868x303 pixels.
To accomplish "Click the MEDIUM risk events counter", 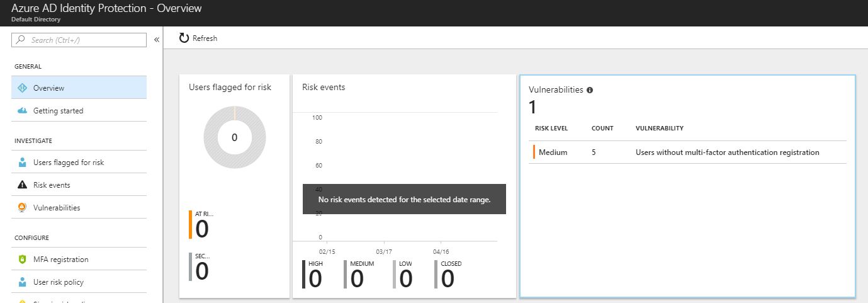I will coord(359,275).
